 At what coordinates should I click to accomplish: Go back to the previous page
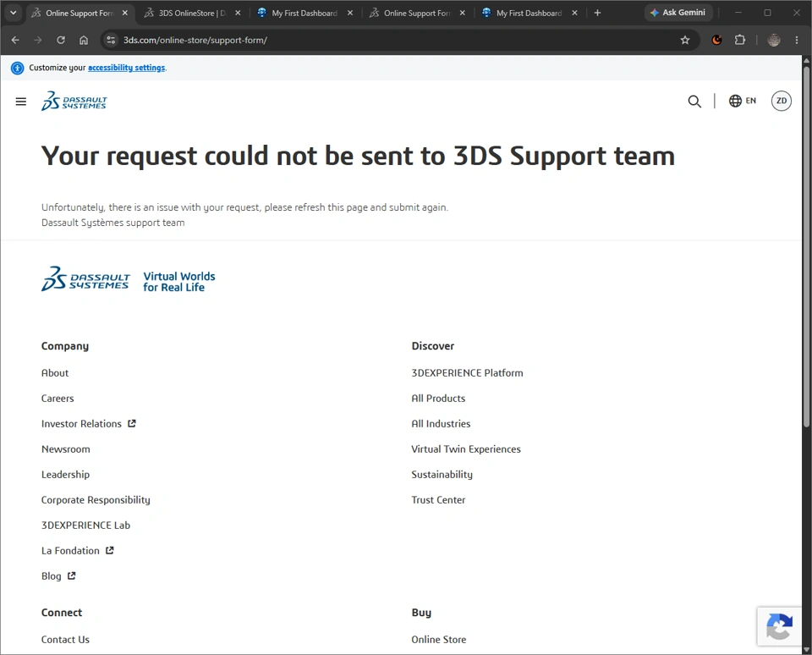(x=15, y=40)
